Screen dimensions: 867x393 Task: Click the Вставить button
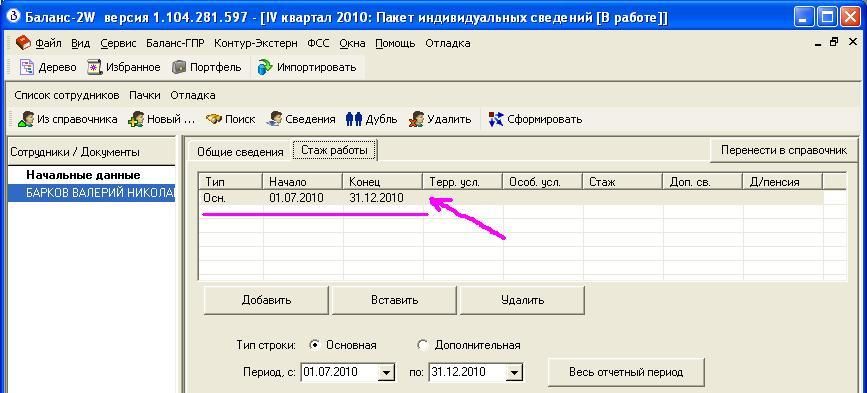[x=394, y=300]
